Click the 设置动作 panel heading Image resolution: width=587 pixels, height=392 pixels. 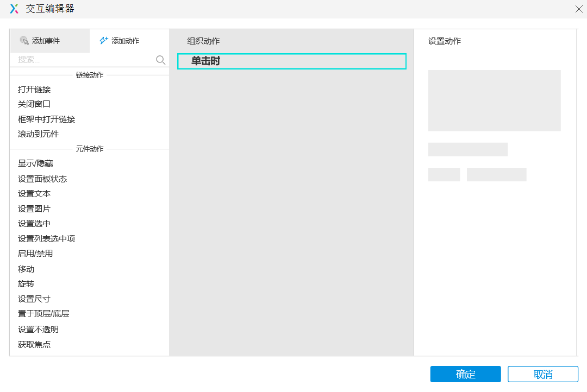click(445, 41)
